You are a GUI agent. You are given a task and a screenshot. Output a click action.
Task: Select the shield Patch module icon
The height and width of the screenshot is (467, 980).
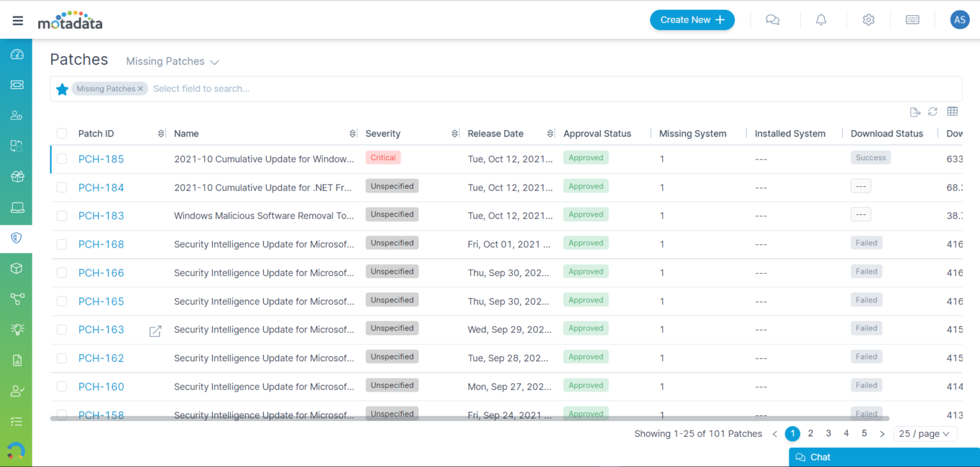pyautogui.click(x=16, y=238)
